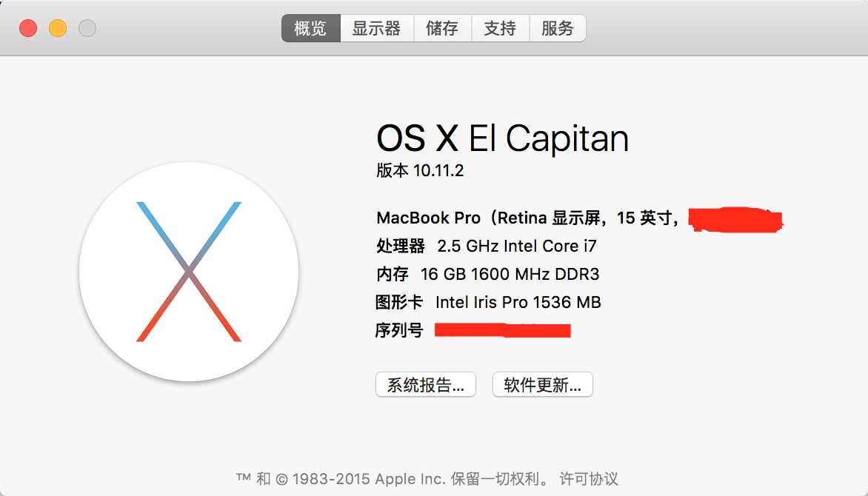Select the 概览 tab
This screenshot has width=868, height=496.
coord(310,28)
